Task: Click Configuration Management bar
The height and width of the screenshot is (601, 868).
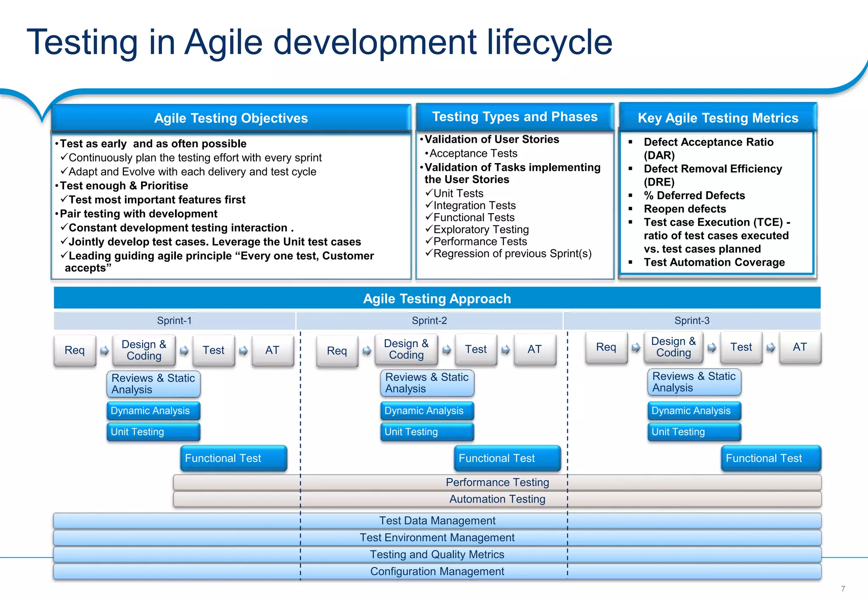Action: click(437, 571)
